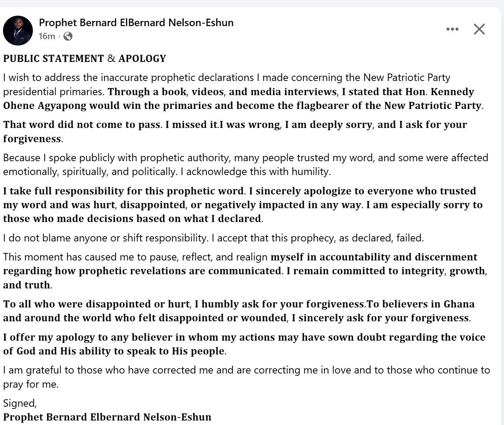Click the bold signature name at the bottom

pos(107,417)
